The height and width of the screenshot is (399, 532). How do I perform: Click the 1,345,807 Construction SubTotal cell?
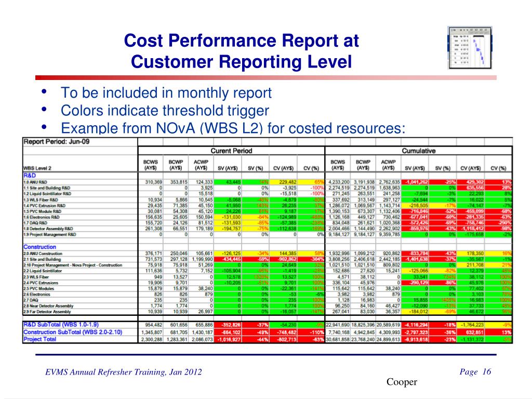[x=152, y=332]
